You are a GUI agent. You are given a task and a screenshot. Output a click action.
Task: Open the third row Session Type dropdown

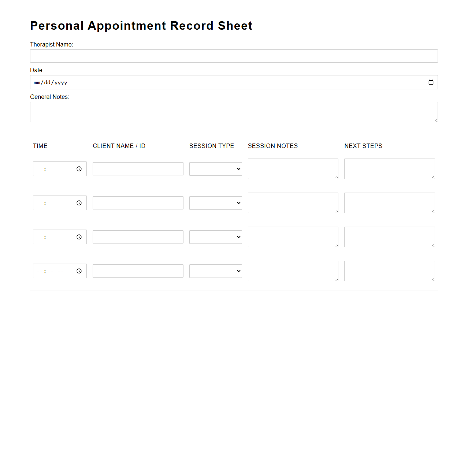coord(215,237)
